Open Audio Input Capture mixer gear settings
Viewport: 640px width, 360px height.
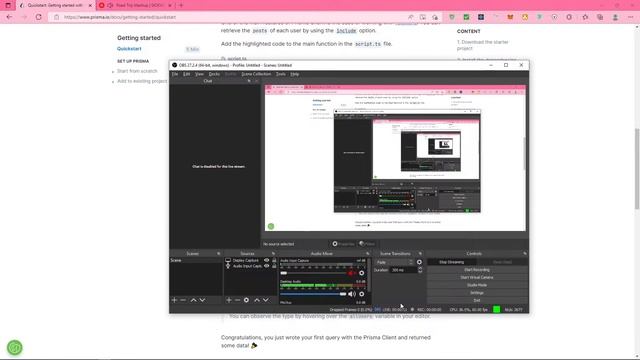(x=361, y=273)
